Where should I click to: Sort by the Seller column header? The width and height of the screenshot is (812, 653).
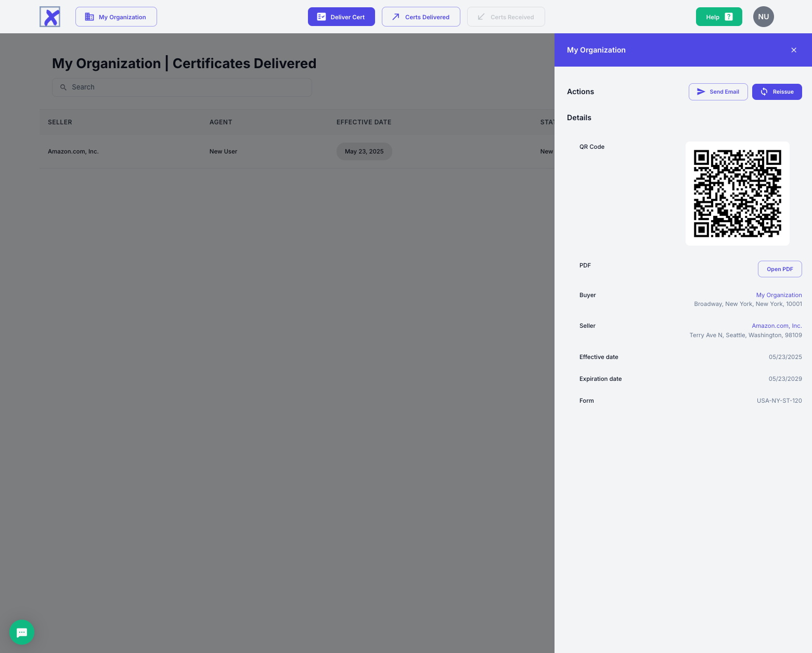[60, 122]
